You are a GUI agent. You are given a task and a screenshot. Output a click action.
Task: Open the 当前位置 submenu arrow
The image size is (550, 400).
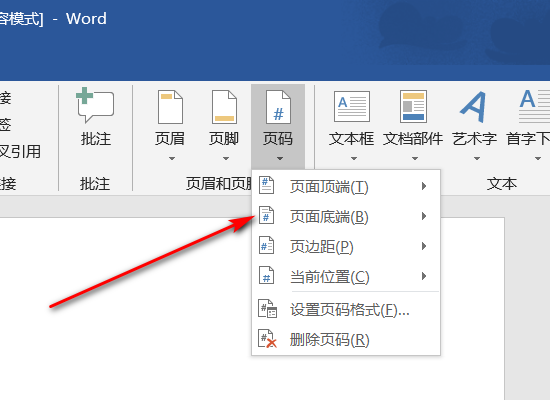point(424,276)
